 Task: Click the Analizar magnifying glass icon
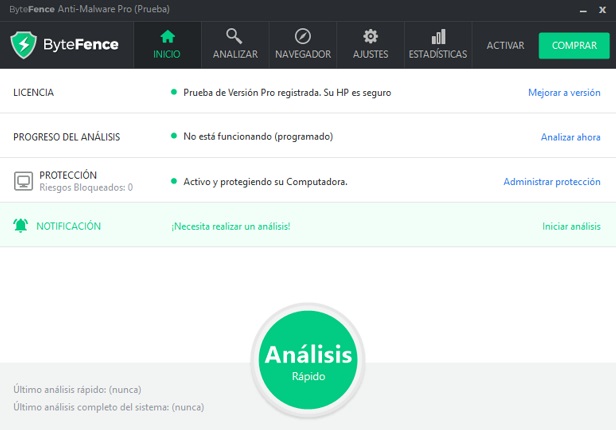pyautogui.click(x=234, y=36)
